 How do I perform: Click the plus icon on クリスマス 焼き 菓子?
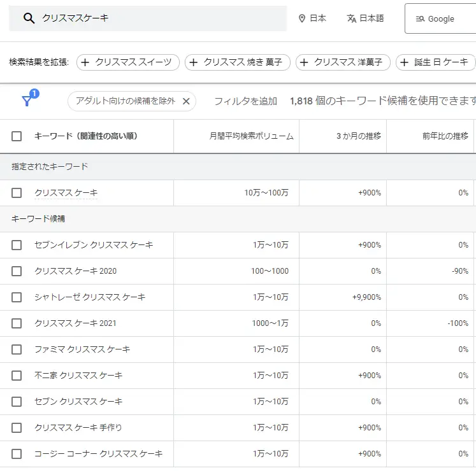pos(193,62)
